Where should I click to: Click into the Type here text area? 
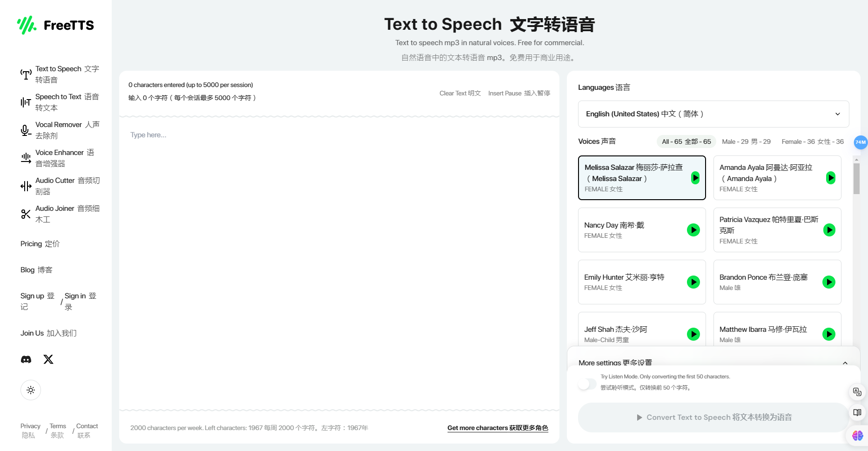pyautogui.click(x=339, y=263)
